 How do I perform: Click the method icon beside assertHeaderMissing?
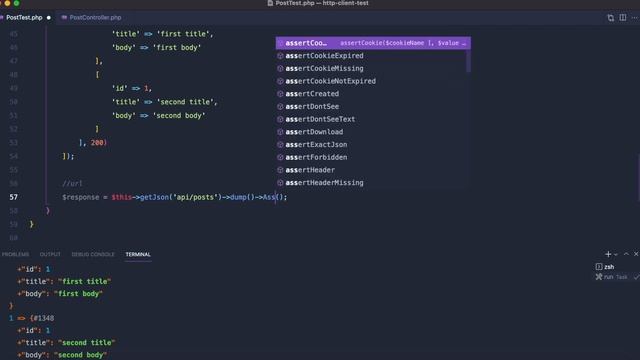coord(280,182)
